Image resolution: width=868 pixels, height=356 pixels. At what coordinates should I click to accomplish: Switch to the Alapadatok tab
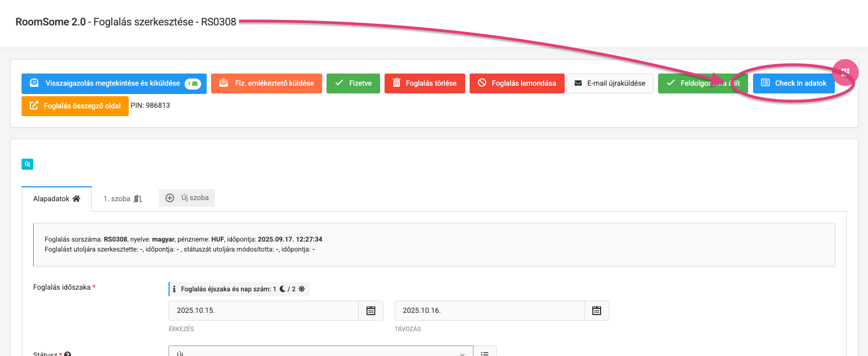56,198
